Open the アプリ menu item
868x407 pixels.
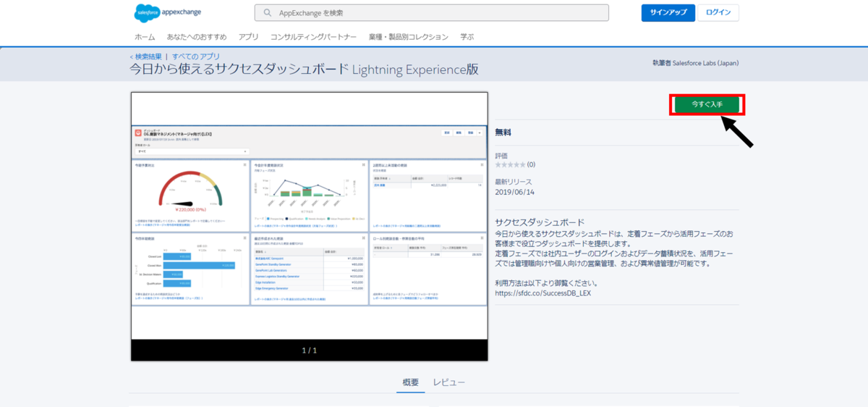248,37
